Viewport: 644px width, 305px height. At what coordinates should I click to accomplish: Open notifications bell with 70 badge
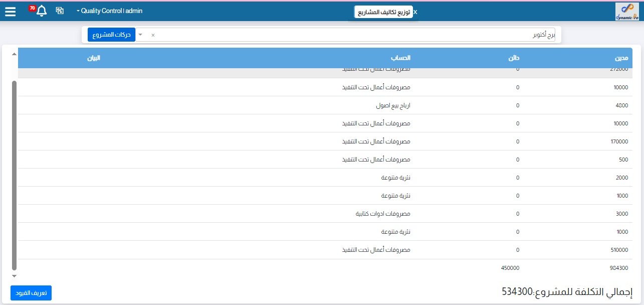point(42,11)
